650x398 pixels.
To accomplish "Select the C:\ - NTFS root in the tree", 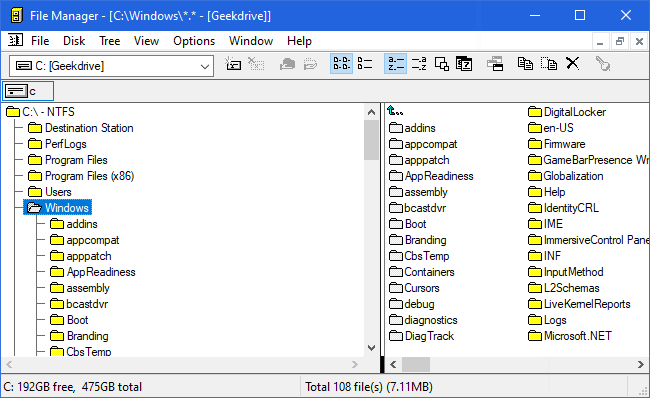I will tap(41, 112).
